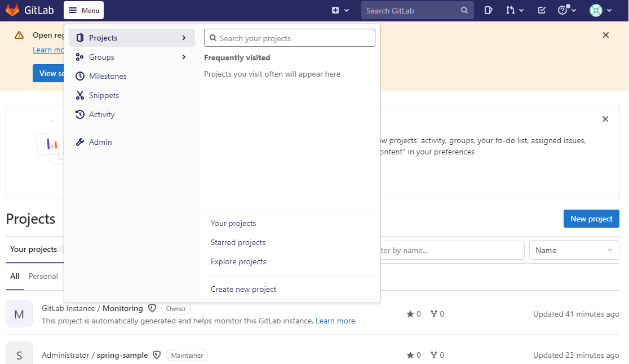Open the merge requests icon
The width and height of the screenshot is (629, 364).
pyautogui.click(x=510, y=10)
